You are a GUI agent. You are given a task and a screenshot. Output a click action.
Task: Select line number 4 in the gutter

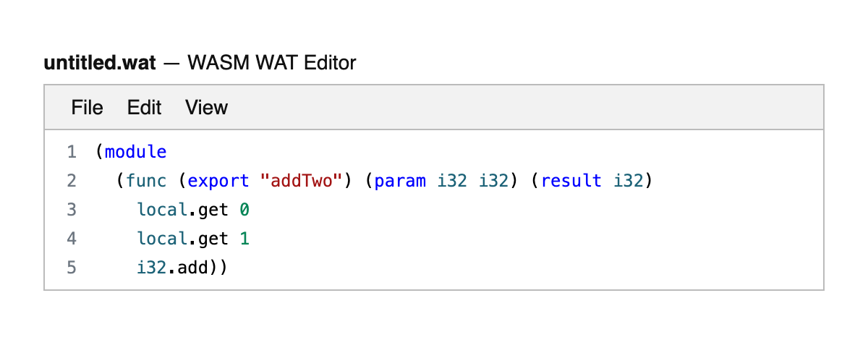71,238
